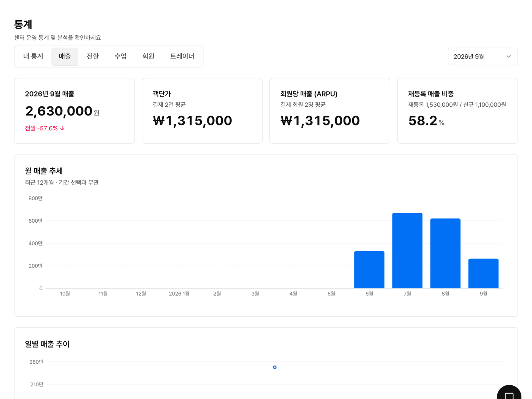This screenshot has height=399, width=532.
Task: Select the 9월 bar in monthly chart
Action: (x=483, y=273)
